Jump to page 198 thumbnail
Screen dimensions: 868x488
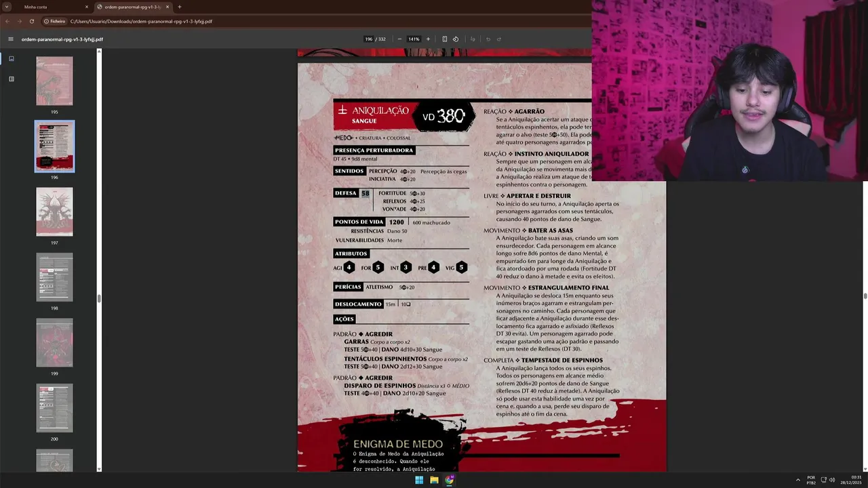tap(54, 277)
